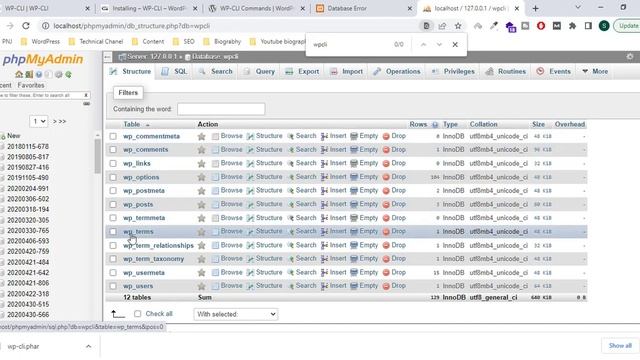Check the wp_postmeta checkbox
This screenshot has width=640, height=360.
pyautogui.click(x=113, y=191)
